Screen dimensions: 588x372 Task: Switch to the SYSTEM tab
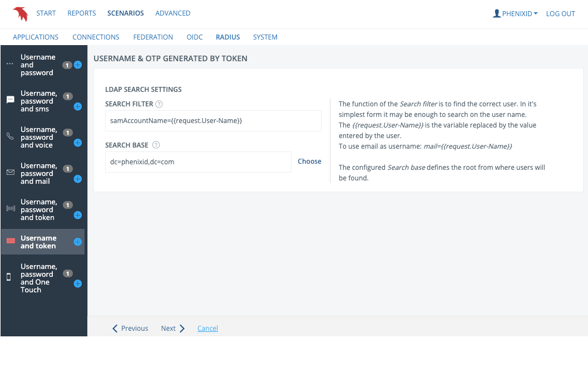click(265, 37)
